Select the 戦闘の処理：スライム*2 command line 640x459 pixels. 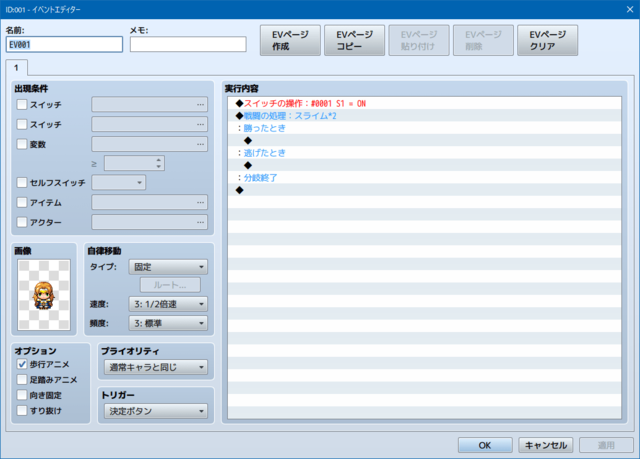click(x=424, y=116)
